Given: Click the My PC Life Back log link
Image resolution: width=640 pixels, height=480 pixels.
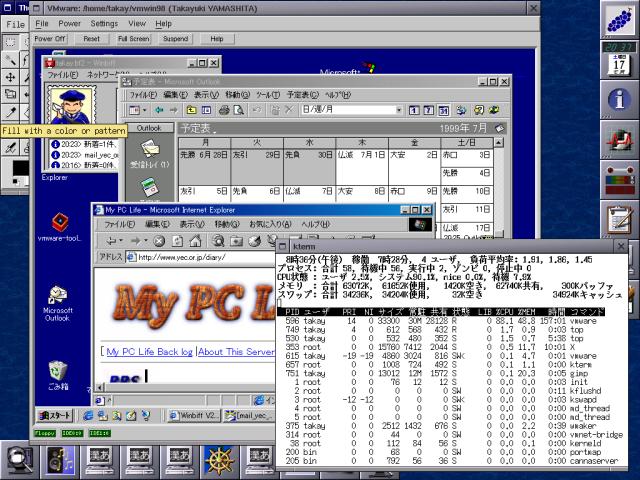Looking at the screenshot, I should click(149, 352).
